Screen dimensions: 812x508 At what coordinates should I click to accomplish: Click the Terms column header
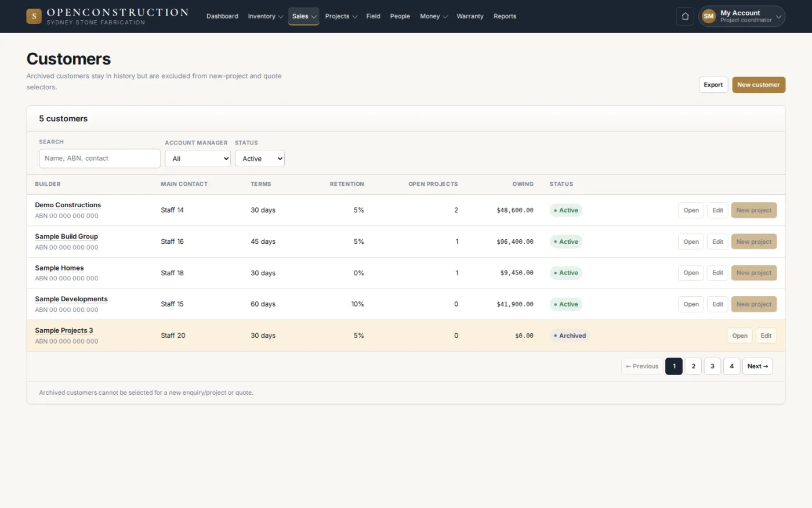coord(261,184)
